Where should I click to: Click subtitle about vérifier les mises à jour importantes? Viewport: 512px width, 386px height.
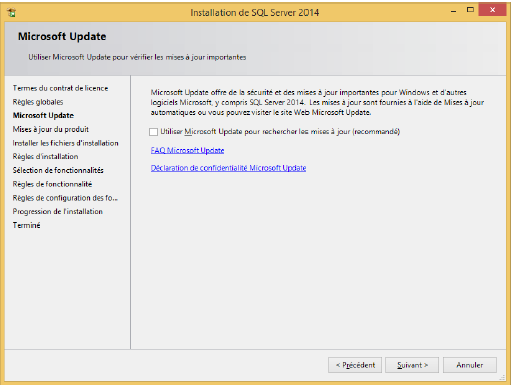click(137, 57)
